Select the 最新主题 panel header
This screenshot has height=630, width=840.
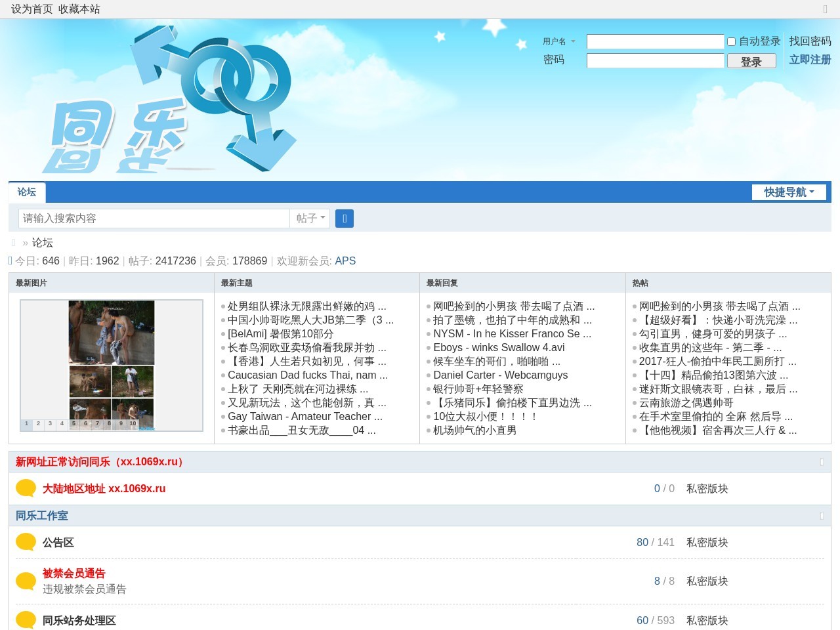click(x=237, y=283)
